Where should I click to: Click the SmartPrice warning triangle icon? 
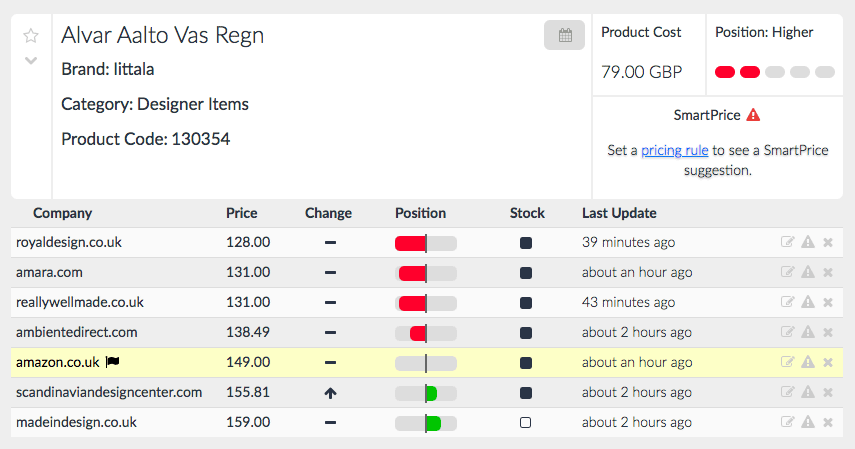753,115
